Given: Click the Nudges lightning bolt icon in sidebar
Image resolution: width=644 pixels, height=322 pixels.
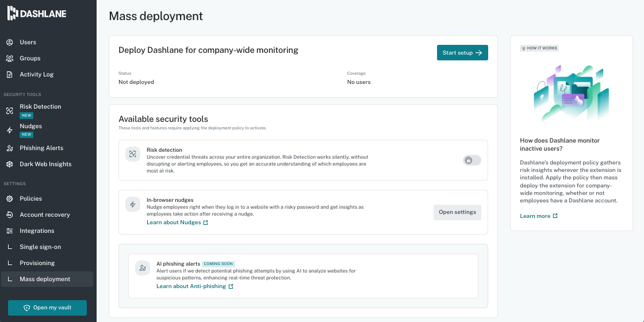Looking at the screenshot, I should pyautogui.click(x=10, y=130).
